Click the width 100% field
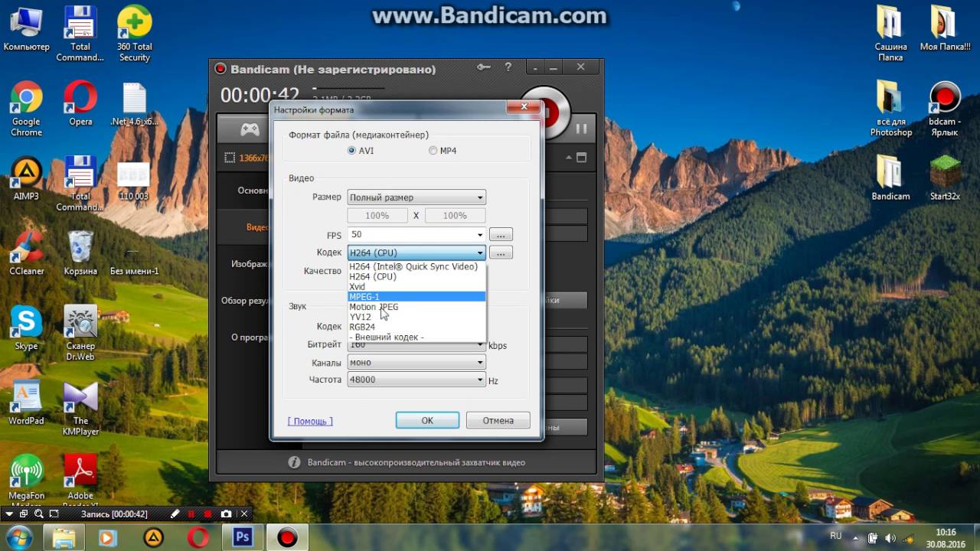This screenshot has width=980, height=551. 377,216
